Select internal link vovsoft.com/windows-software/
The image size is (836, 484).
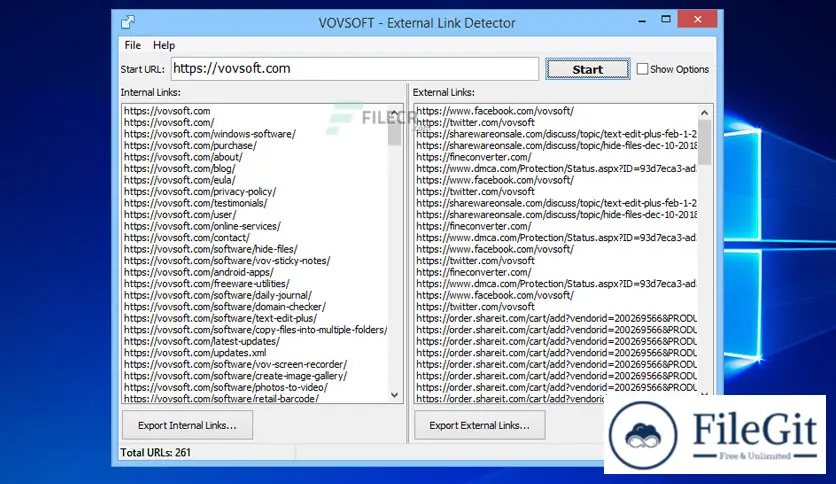(210, 134)
